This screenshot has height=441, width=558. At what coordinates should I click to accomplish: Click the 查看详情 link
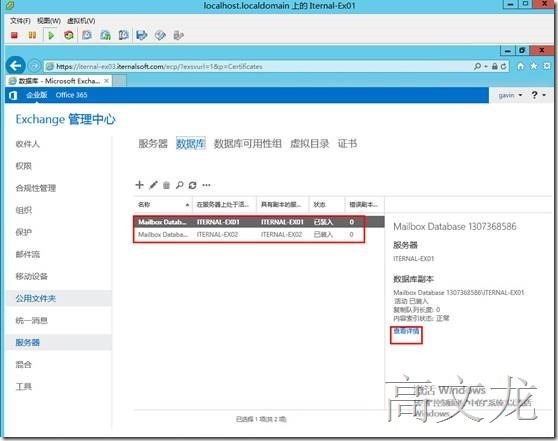pos(406,331)
